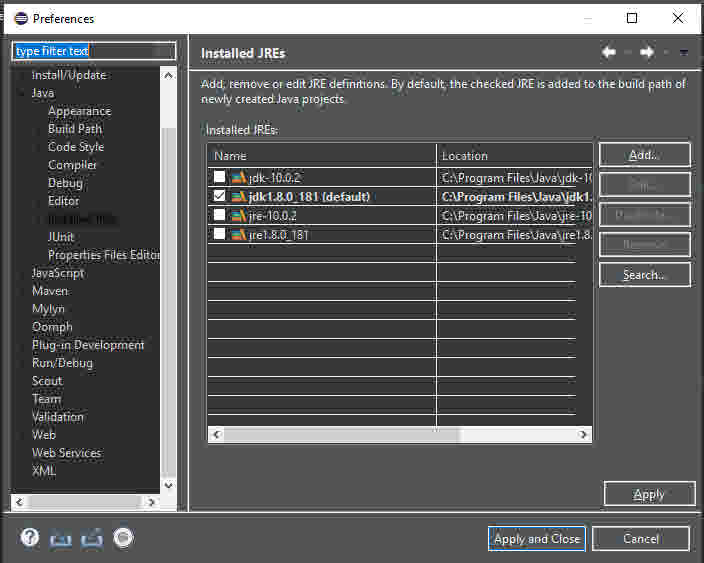
Task: Uncheck the jdk1.8.0_181 default checkbox
Action: pos(219,196)
